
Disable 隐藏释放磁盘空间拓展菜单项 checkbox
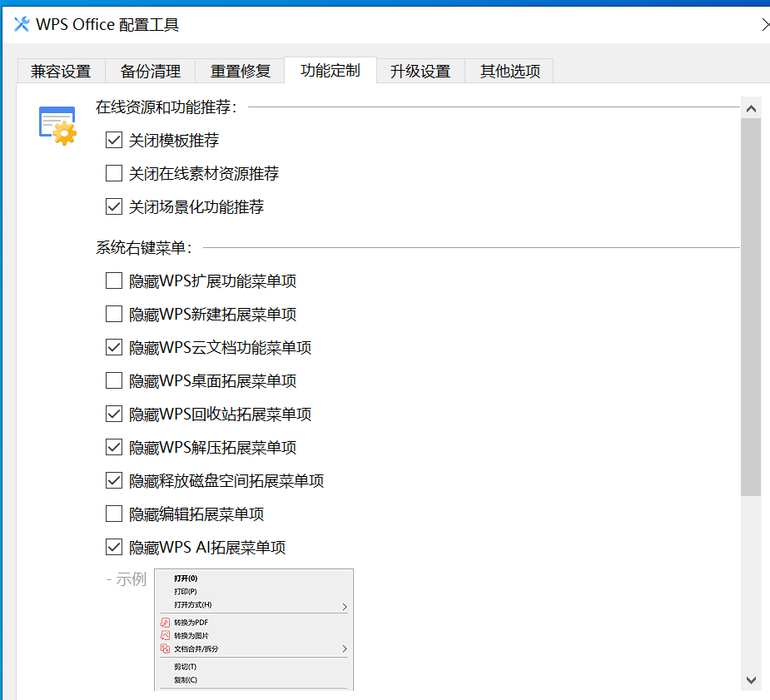114,480
